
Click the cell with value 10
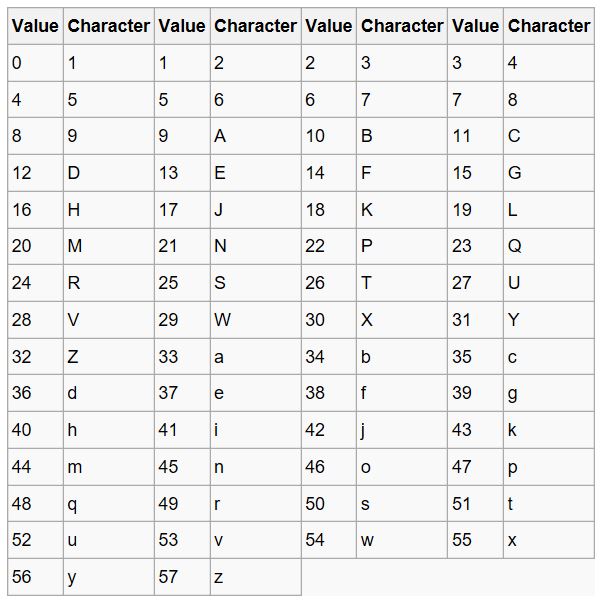[x=328, y=136]
